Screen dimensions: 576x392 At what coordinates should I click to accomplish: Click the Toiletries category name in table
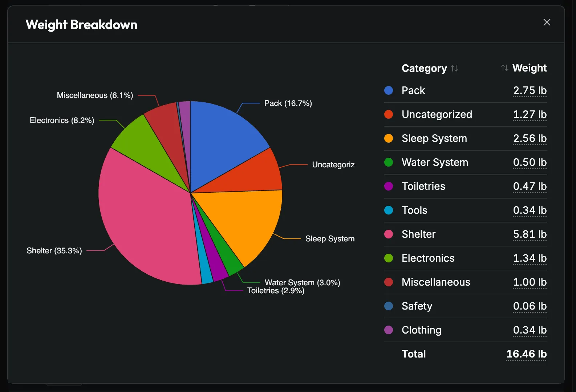[x=423, y=186]
